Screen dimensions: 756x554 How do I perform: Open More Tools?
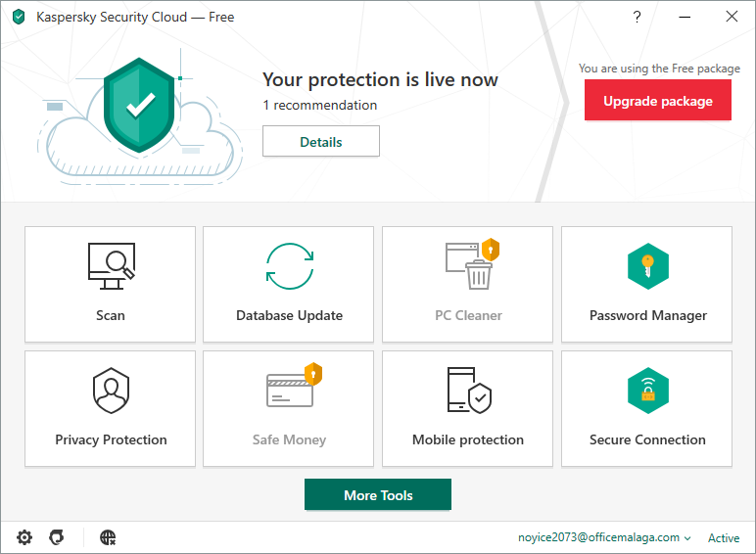click(378, 495)
